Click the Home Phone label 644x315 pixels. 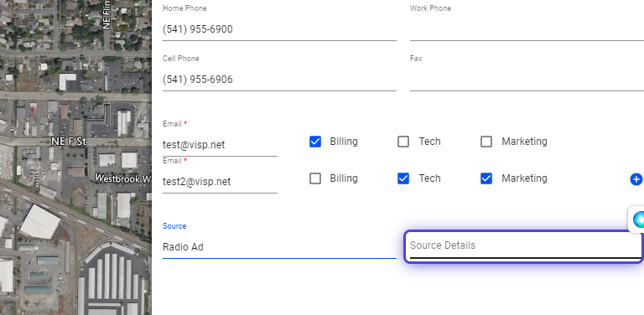coord(184,8)
